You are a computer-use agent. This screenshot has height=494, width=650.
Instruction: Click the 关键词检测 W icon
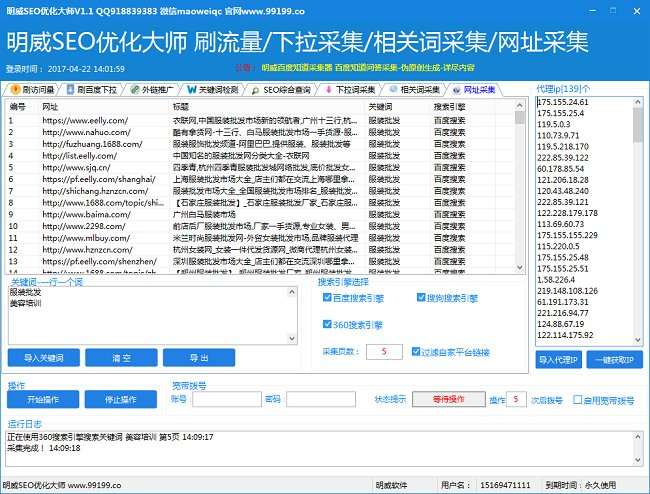pos(192,90)
